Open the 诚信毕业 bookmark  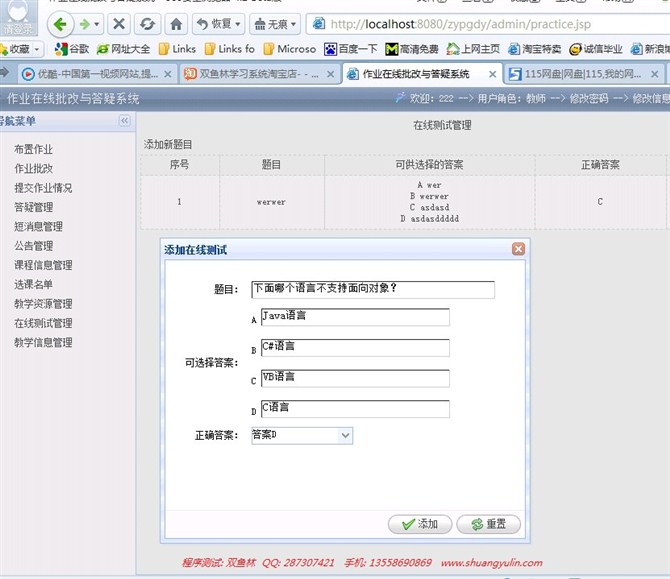pos(596,49)
